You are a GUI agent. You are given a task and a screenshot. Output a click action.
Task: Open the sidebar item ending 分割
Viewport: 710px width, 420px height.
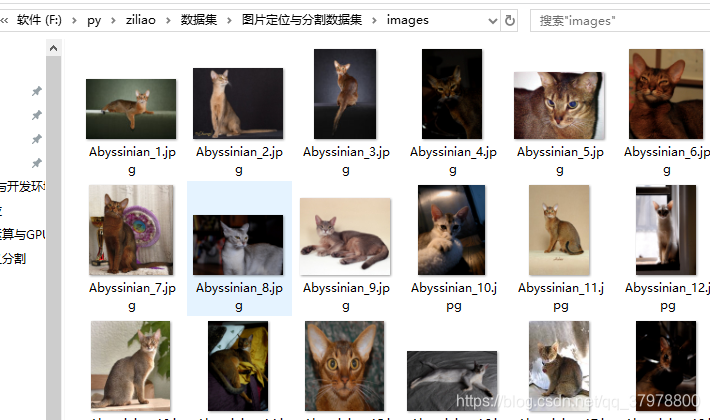[13, 258]
